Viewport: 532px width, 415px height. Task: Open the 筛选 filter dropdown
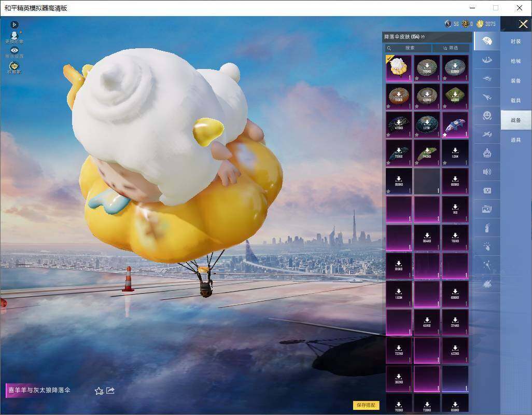pos(451,48)
